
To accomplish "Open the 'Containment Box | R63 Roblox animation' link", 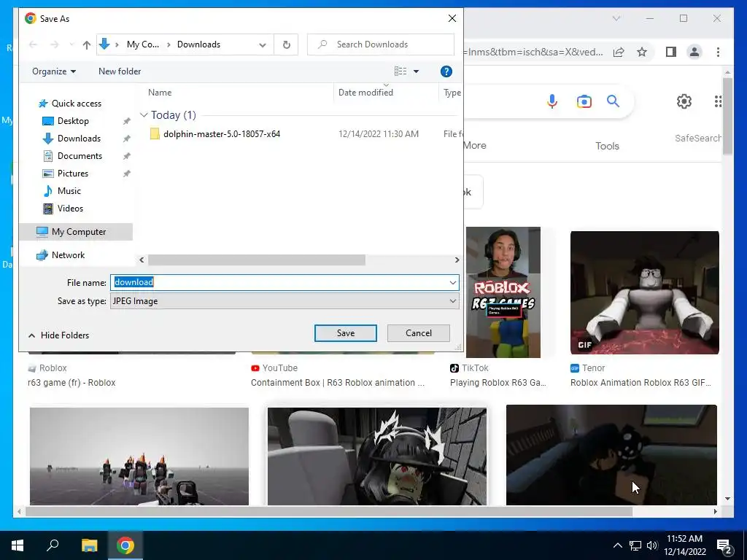I will pyautogui.click(x=337, y=383).
